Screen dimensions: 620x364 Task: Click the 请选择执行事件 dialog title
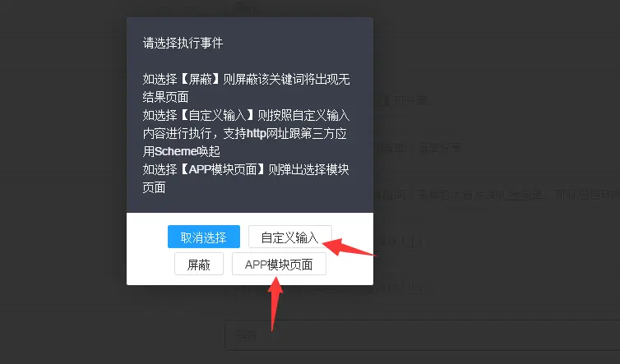click(183, 43)
